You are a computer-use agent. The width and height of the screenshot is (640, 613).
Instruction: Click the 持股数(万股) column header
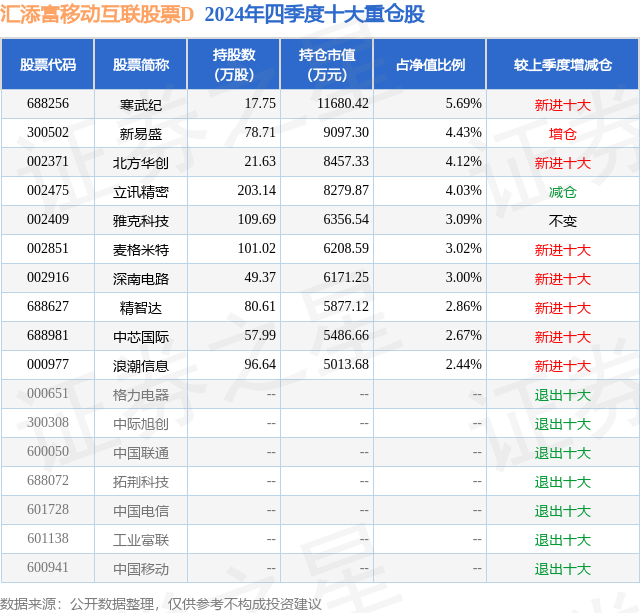pos(234,64)
